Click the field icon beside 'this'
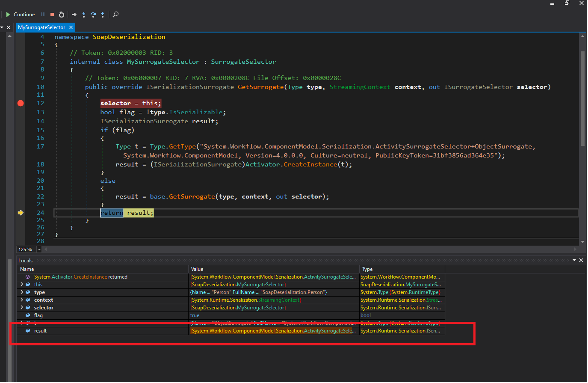 click(x=28, y=285)
